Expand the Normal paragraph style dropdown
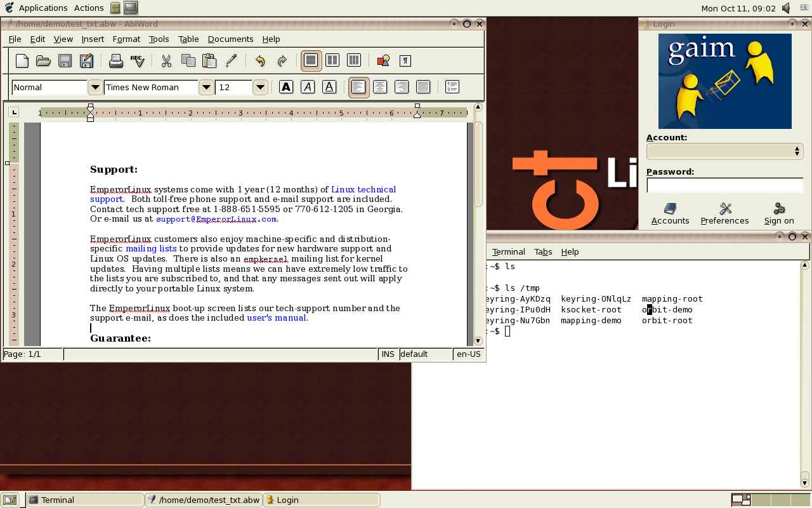Image resolution: width=812 pixels, height=508 pixels. (95, 87)
